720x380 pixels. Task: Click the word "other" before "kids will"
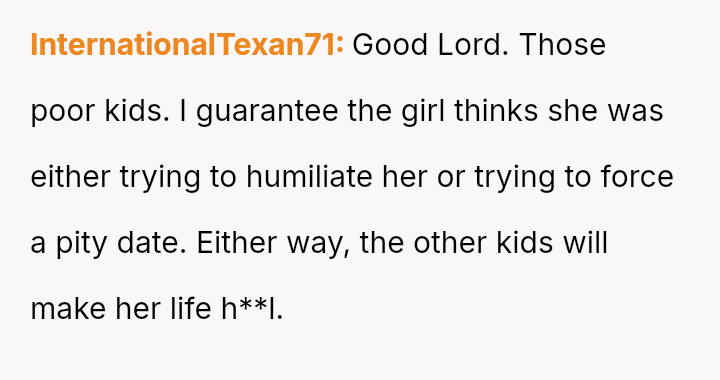(450, 243)
